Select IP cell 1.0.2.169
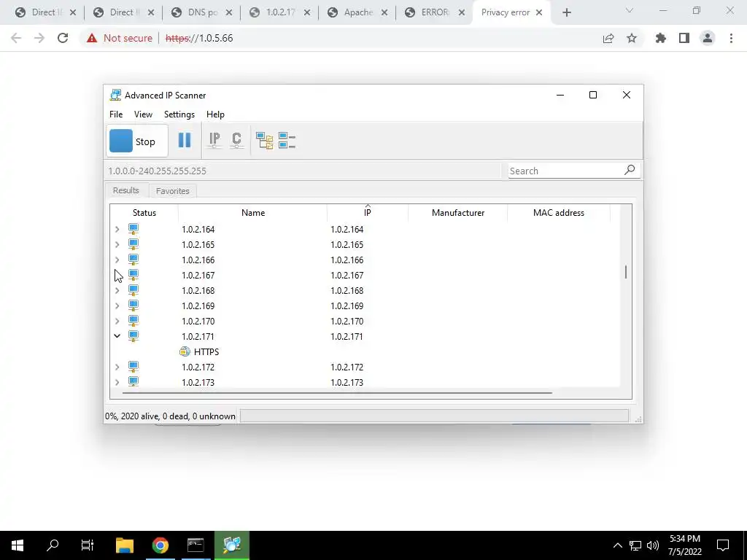 tap(347, 306)
